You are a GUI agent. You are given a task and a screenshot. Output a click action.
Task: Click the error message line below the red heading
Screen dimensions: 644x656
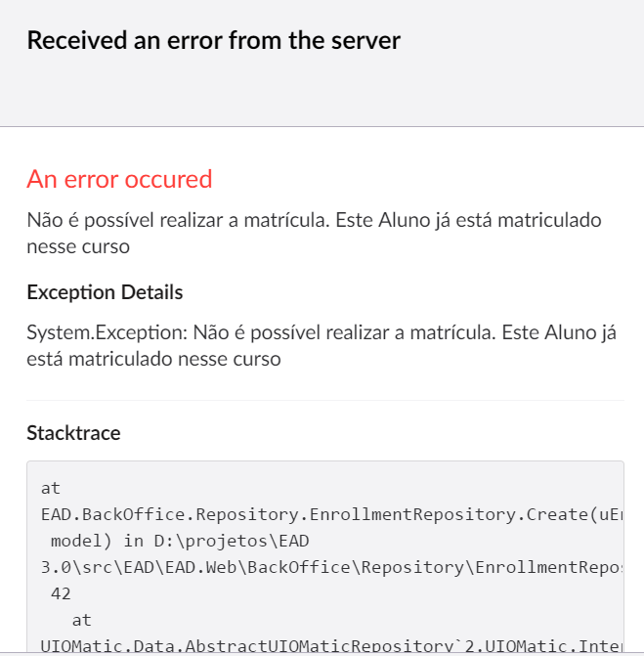click(314, 220)
